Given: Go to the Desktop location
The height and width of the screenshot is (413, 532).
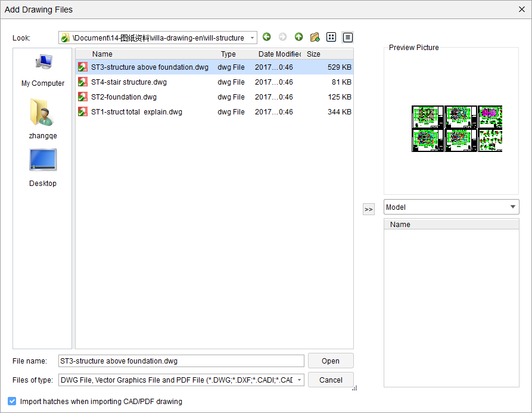Looking at the screenshot, I should point(43,167).
